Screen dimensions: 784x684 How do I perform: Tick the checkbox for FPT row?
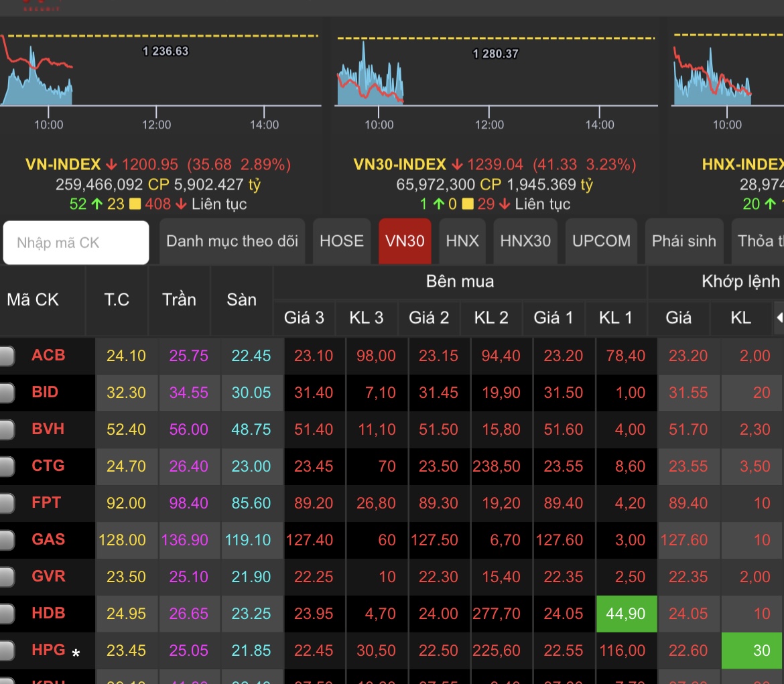click(7, 503)
